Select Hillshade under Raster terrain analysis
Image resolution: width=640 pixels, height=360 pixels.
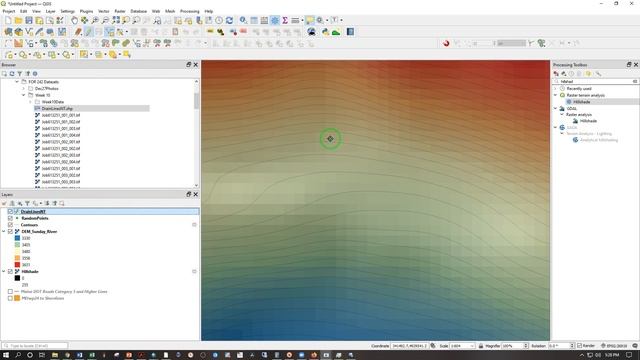582,102
